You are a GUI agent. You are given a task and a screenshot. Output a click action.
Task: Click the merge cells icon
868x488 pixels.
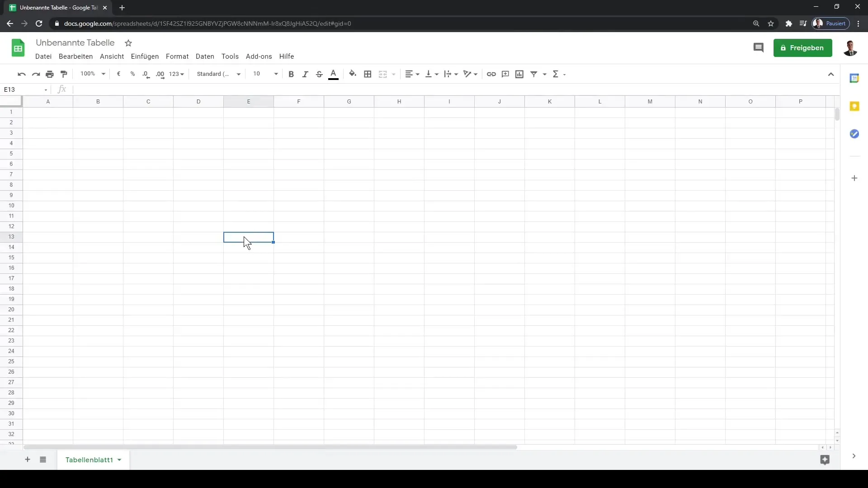[383, 74]
